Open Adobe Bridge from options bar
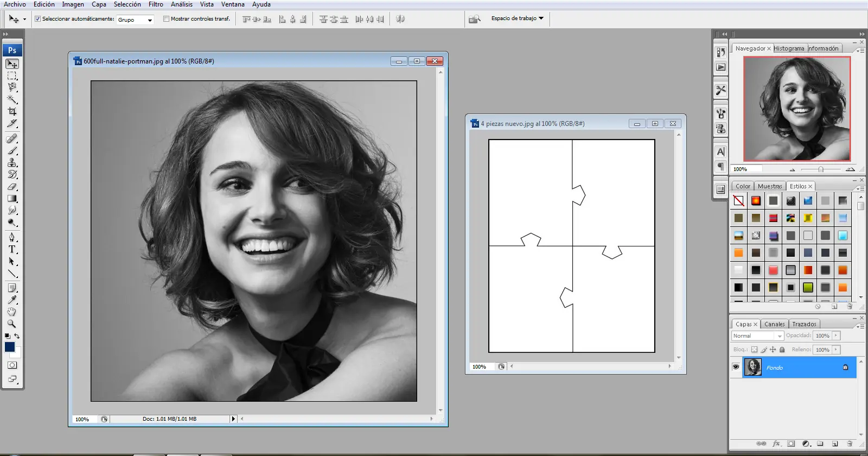The width and height of the screenshot is (868, 456). [x=475, y=19]
